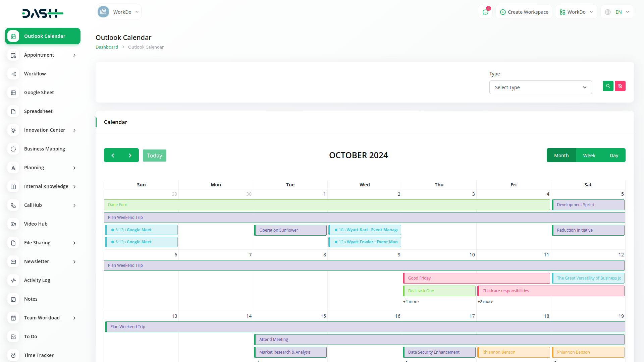The height and width of the screenshot is (362, 644).
Task: Click the Video Hub sidebar icon
Action: pyautogui.click(x=13, y=224)
